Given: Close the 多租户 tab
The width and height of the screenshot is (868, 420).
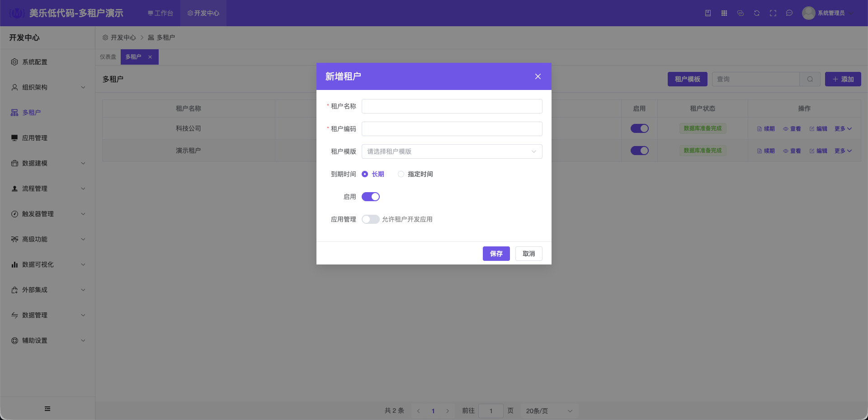Looking at the screenshot, I should (x=150, y=57).
